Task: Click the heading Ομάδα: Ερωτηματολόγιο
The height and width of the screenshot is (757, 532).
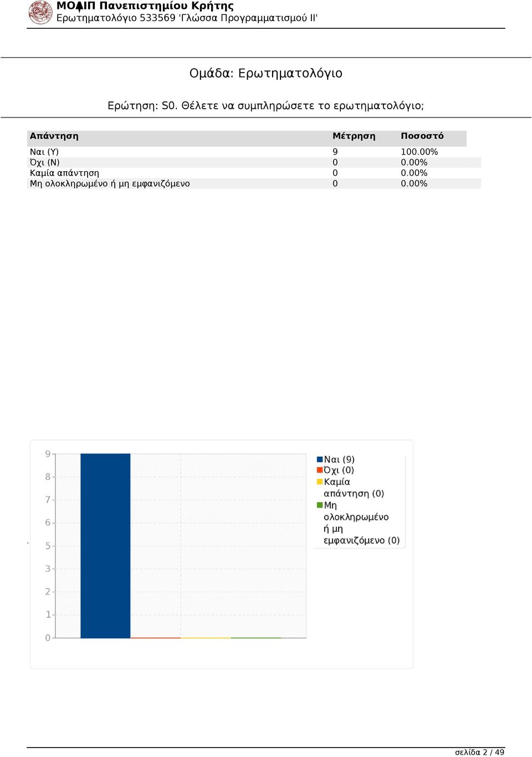Action: tap(266, 73)
